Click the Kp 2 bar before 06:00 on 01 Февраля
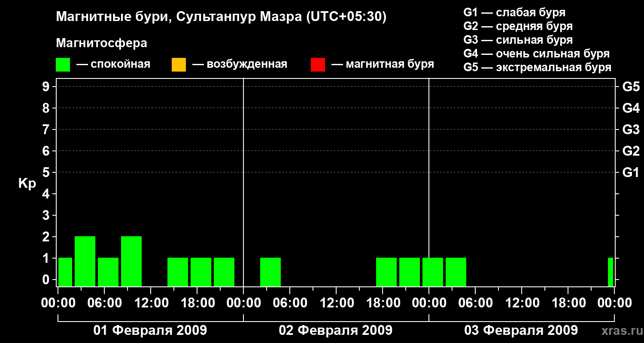The height and width of the screenshot is (343, 644). pyautogui.click(x=85, y=261)
